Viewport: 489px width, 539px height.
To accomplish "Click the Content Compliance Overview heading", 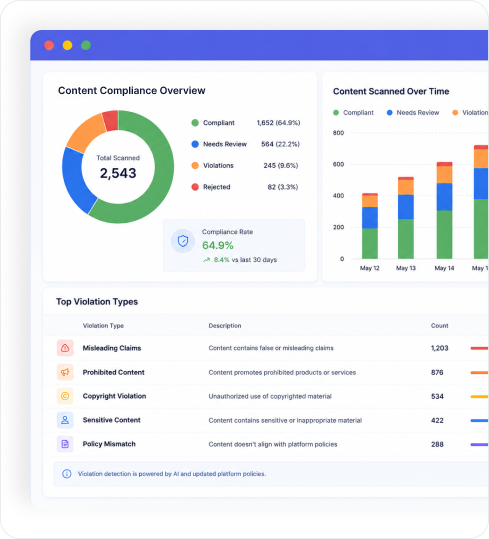I will click(132, 90).
